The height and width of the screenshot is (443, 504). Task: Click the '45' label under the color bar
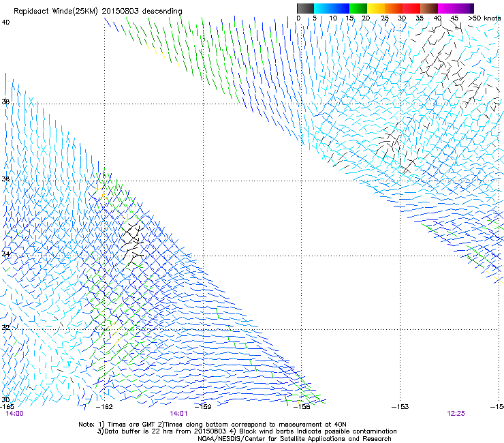pyautogui.click(x=454, y=18)
